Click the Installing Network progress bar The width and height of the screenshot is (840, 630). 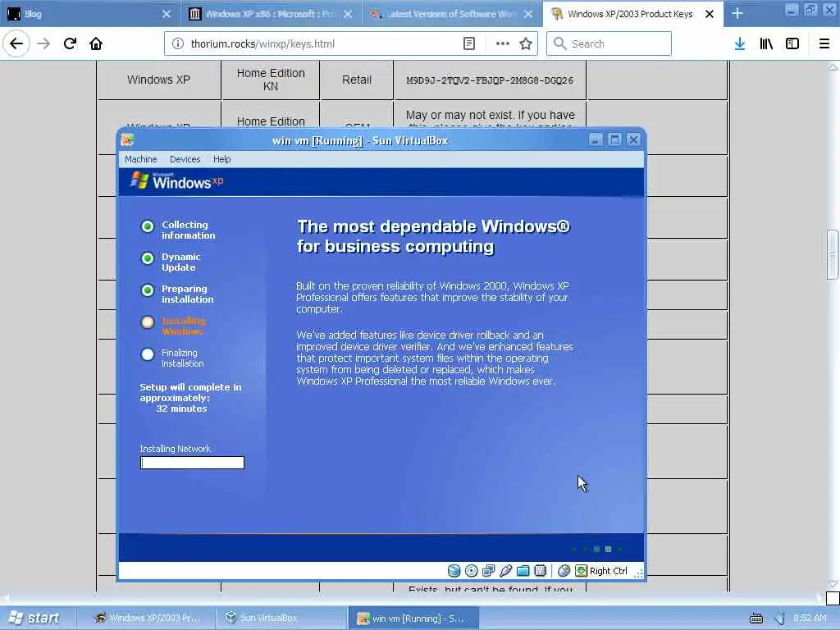[x=192, y=463]
